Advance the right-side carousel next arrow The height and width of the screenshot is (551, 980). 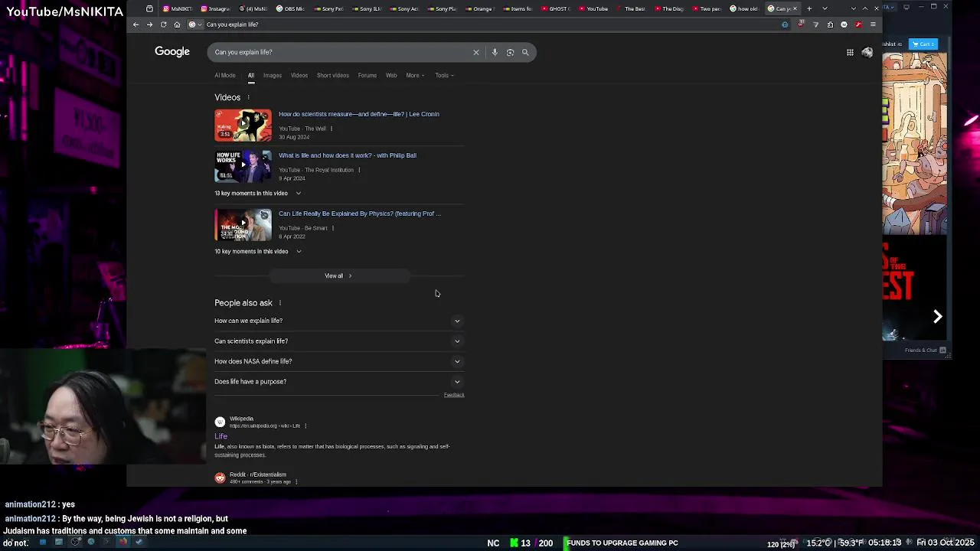(x=937, y=316)
